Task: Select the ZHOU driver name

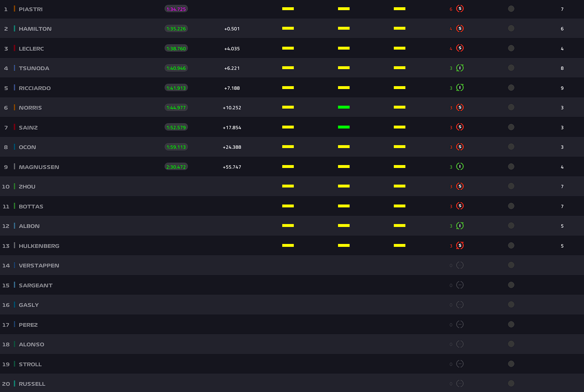Action: point(27,186)
